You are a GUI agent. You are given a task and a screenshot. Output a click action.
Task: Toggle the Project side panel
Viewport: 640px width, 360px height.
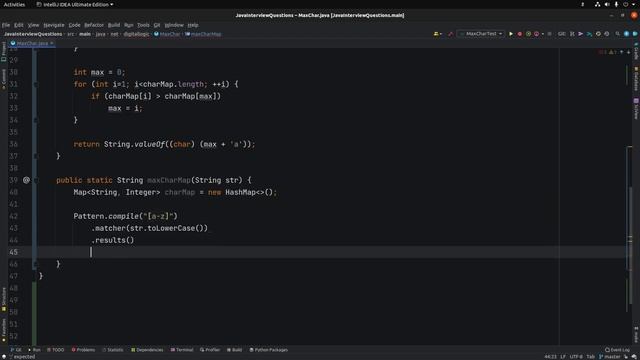pyautogui.click(x=4, y=51)
